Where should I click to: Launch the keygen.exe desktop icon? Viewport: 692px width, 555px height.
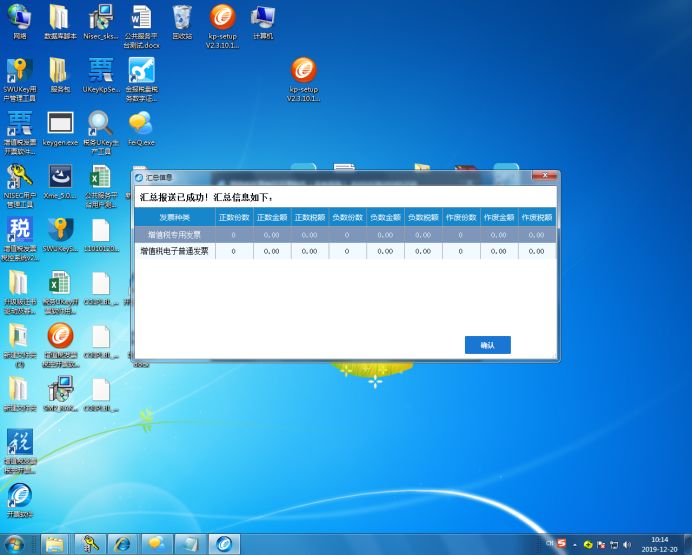point(60,125)
